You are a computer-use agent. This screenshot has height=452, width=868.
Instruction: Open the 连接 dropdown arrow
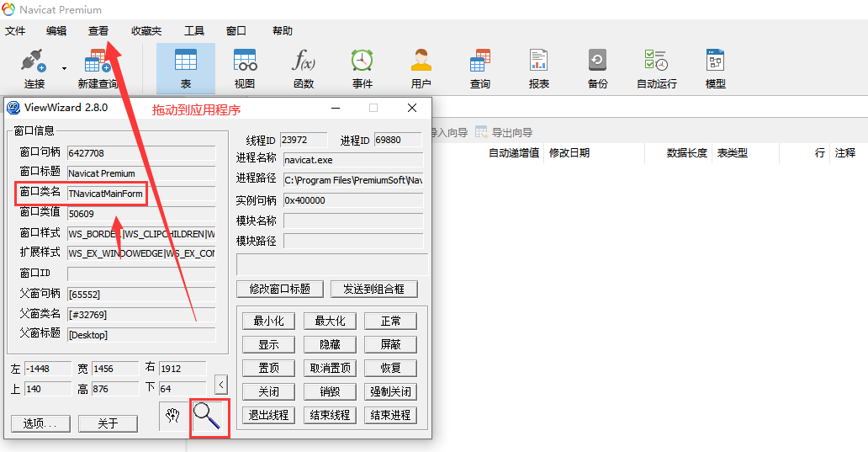(64, 69)
